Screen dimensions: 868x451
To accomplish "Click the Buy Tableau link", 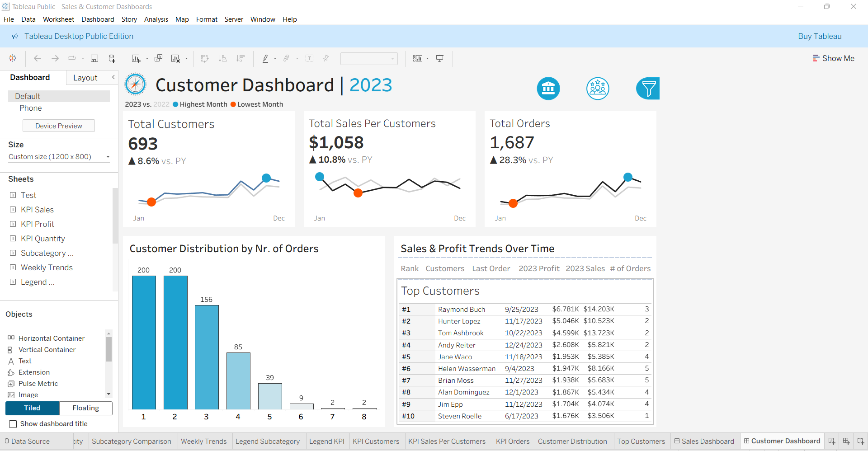I will pos(820,36).
